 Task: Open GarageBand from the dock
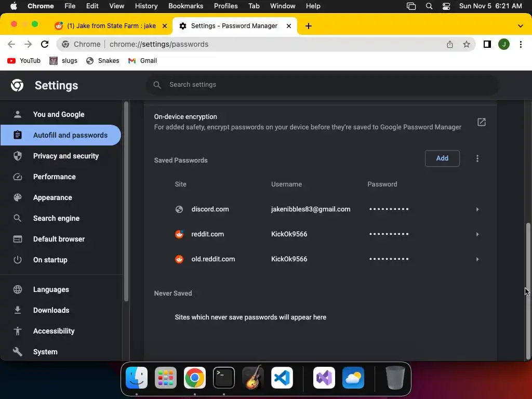click(x=253, y=378)
